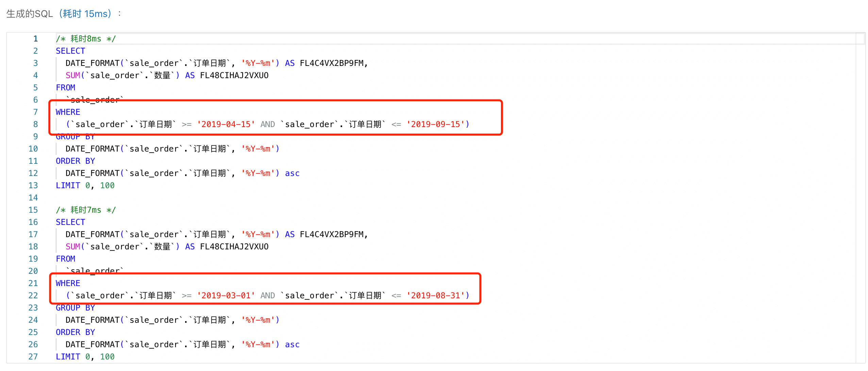Click the ORDER BY keyword on line 25
868x371 pixels.
click(75, 332)
